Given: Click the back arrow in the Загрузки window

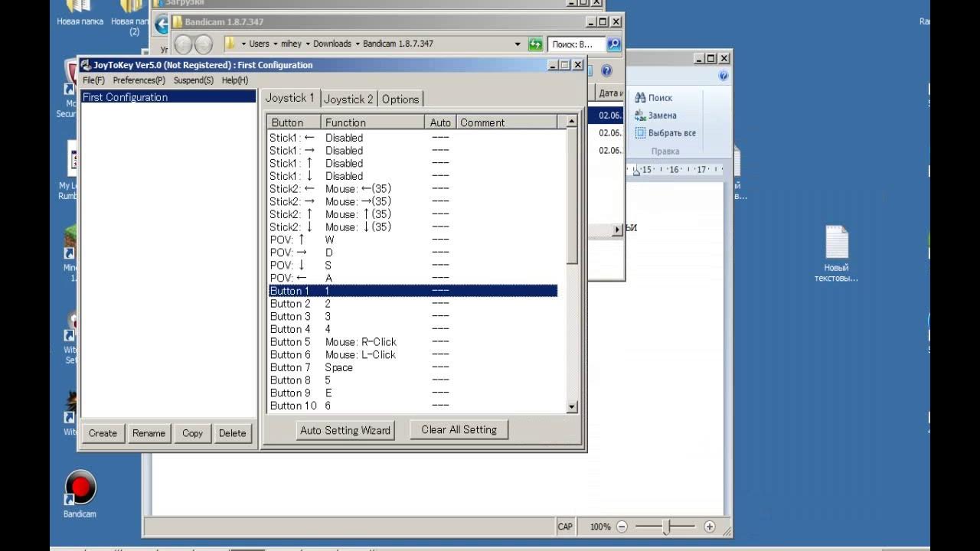Looking at the screenshot, I should (162, 24).
